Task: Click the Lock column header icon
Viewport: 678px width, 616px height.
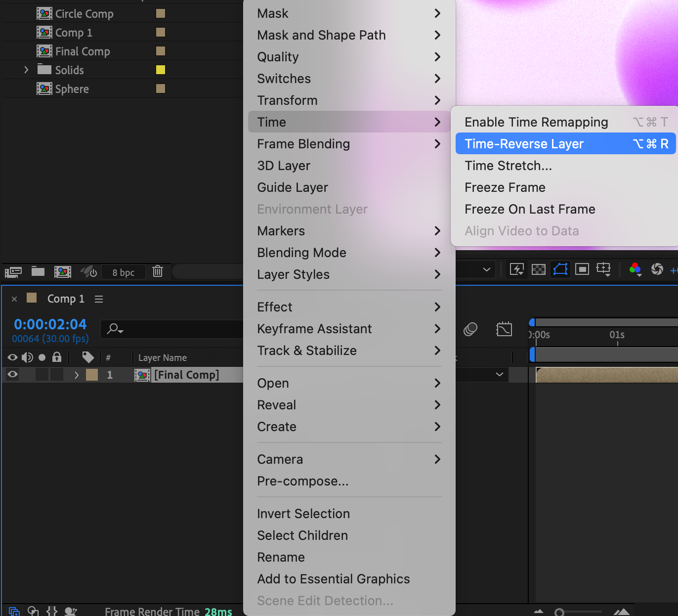Action: pyautogui.click(x=57, y=357)
